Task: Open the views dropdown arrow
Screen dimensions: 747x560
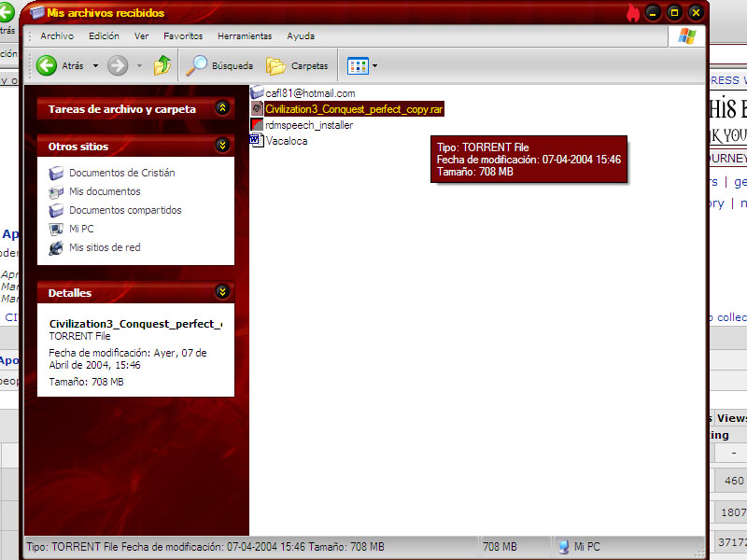Action: 375,66
